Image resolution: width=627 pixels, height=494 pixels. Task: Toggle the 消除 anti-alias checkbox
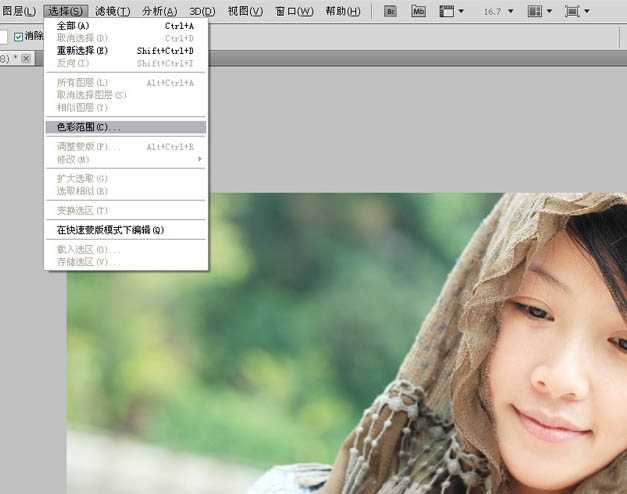point(18,37)
